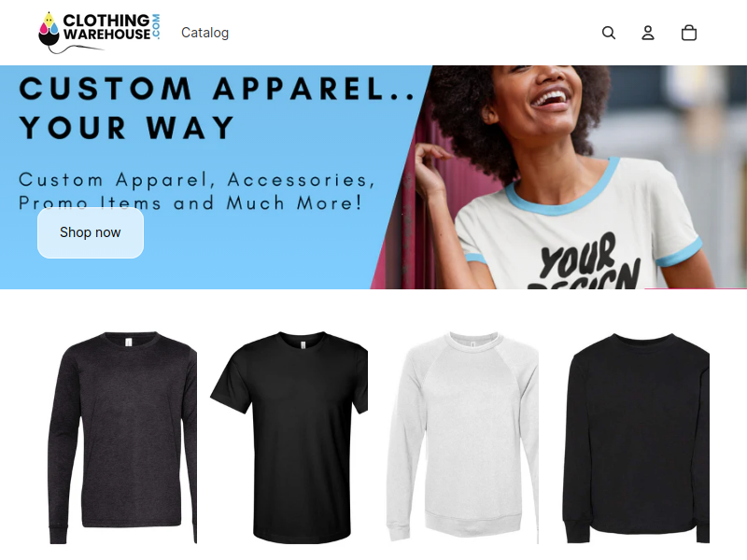Click the Accessories, Promo Items subheading text

coord(197,191)
